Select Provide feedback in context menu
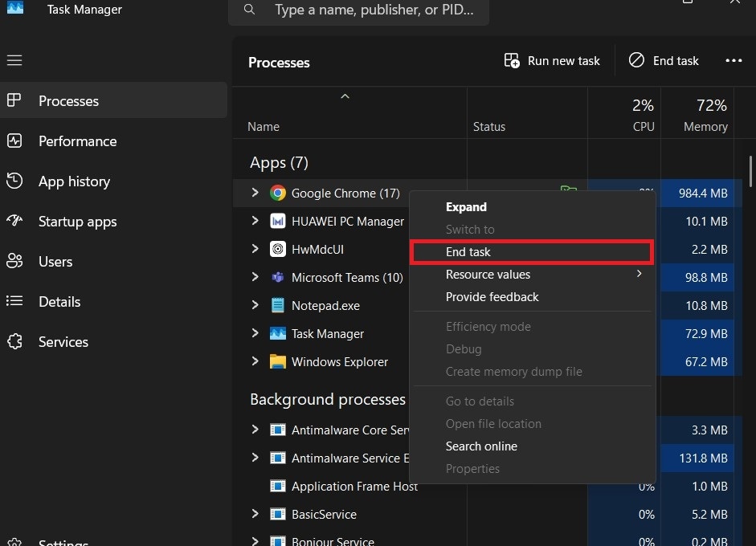Image resolution: width=756 pixels, height=546 pixels. click(533, 297)
